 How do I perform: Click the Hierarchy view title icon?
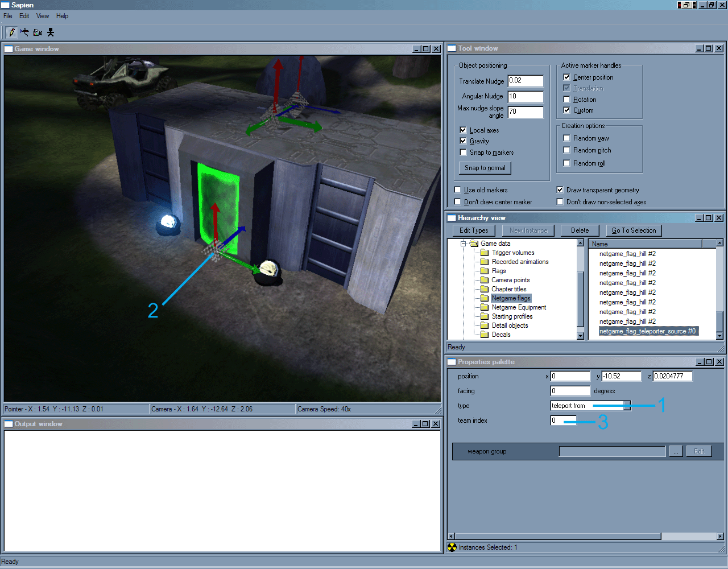pos(452,218)
